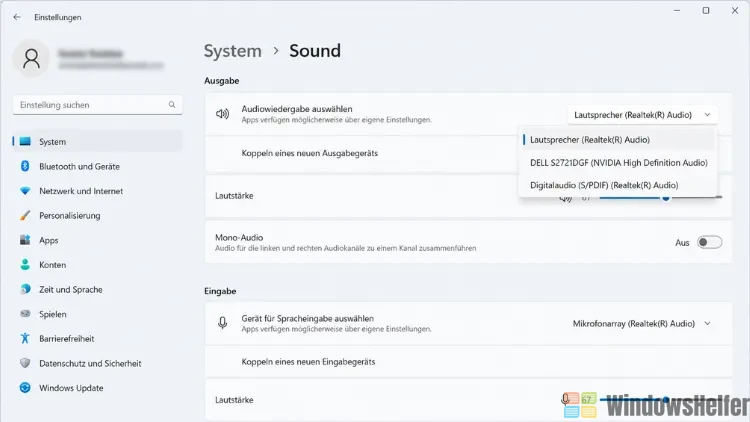750x422 pixels.
Task: Open the Lautsprecher output device dropdown
Action: 642,115
